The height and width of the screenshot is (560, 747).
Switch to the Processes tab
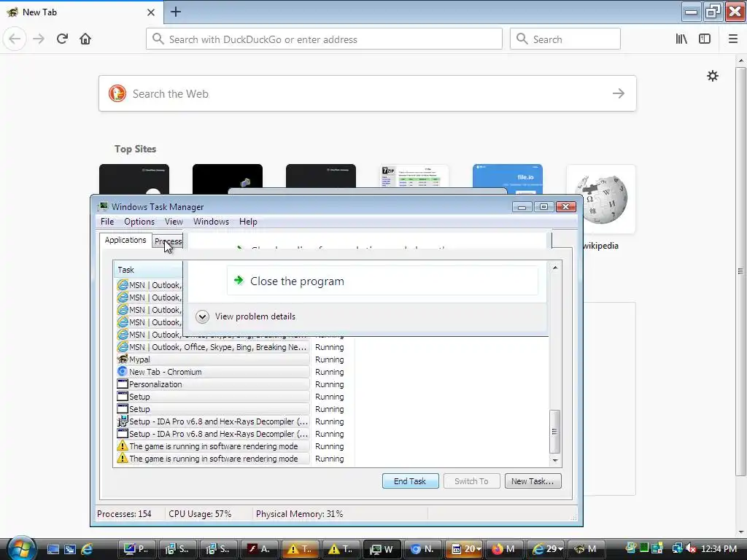point(168,241)
